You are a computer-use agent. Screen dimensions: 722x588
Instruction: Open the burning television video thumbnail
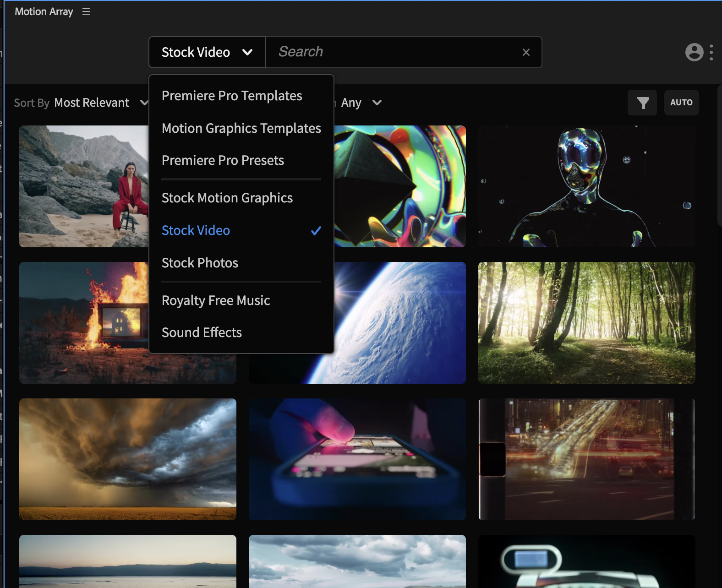[x=84, y=323]
